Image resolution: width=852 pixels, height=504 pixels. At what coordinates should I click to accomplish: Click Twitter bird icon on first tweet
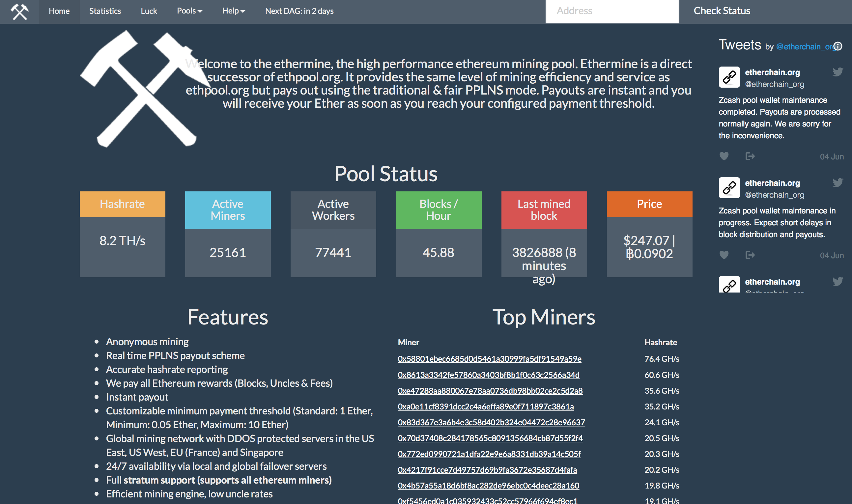(x=838, y=72)
